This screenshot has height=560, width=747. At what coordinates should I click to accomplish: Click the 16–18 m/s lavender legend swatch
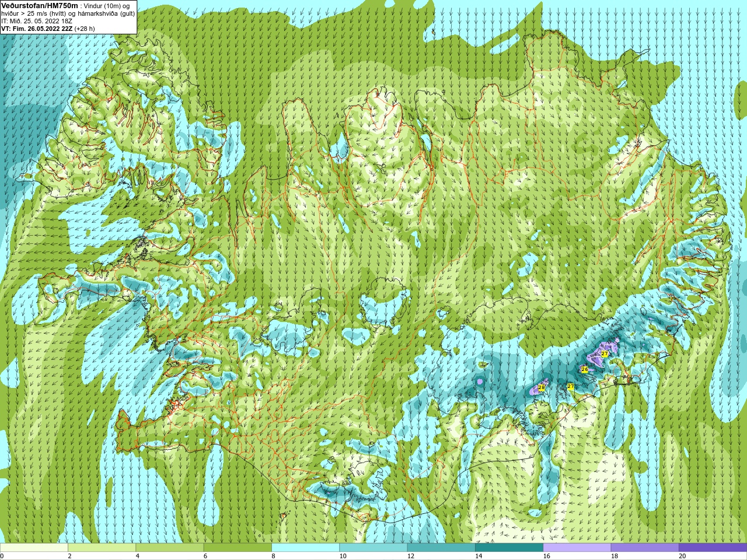[577, 548]
